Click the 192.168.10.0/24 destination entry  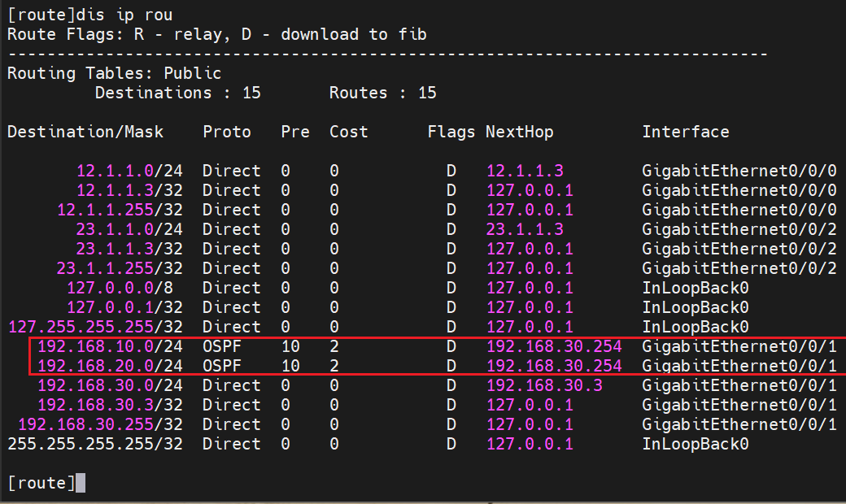[110, 346]
